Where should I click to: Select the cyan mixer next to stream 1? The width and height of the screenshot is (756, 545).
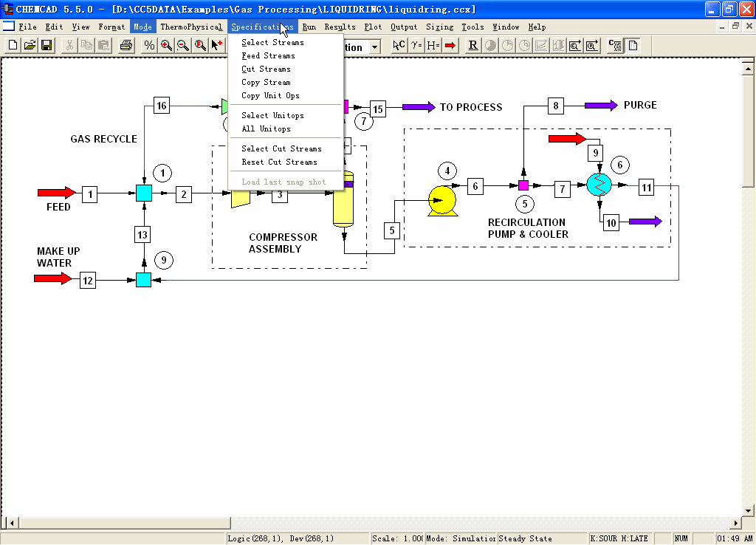point(144,193)
